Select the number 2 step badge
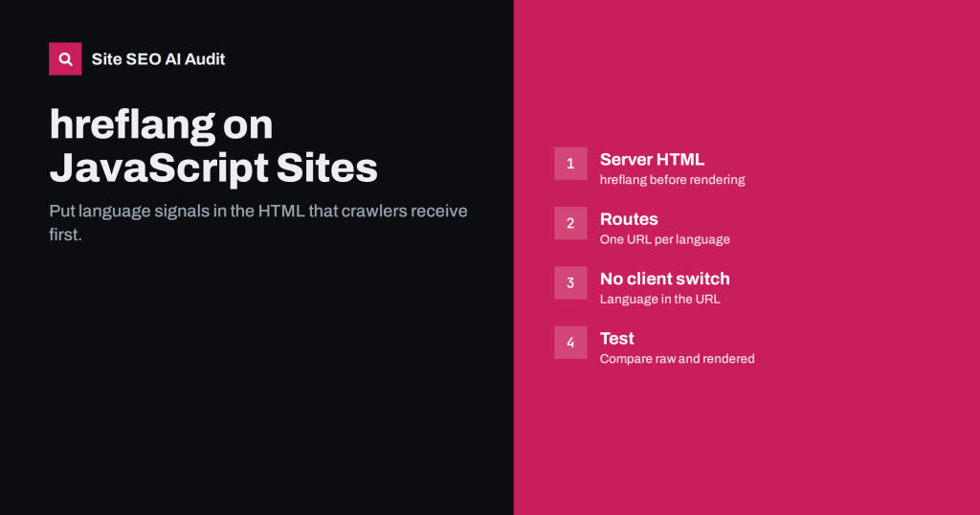The image size is (980, 515). click(x=570, y=223)
